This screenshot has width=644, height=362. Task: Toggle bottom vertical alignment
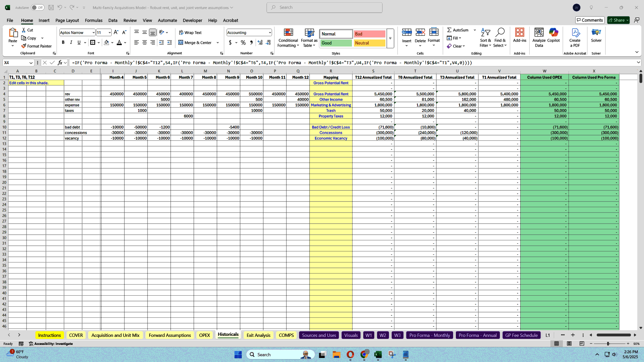153,33
